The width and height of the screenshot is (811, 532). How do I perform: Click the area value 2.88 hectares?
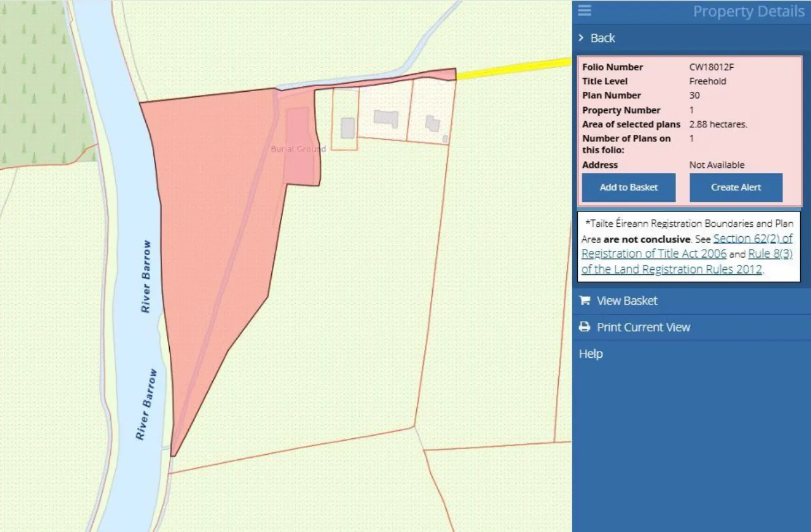pos(718,124)
